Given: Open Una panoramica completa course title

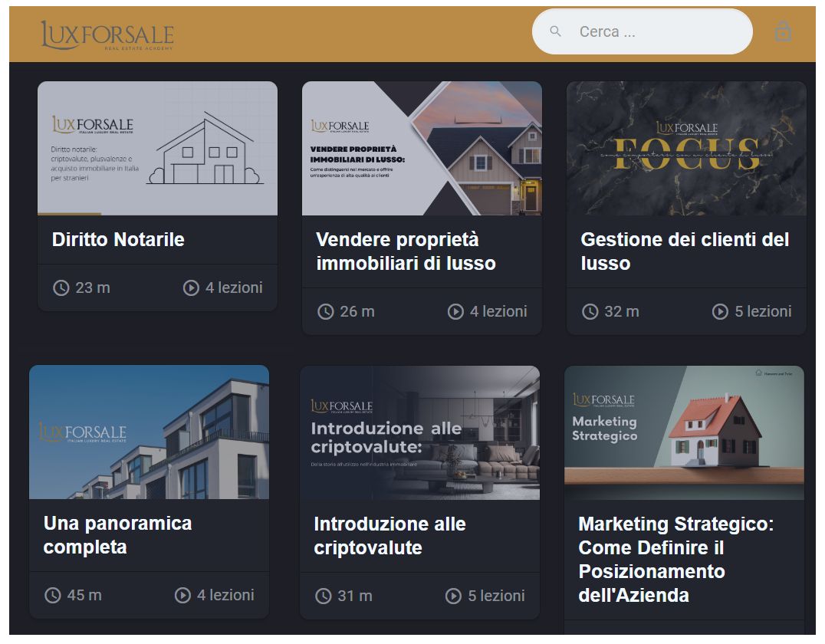Looking at the screenshot, I should [118, 535].
